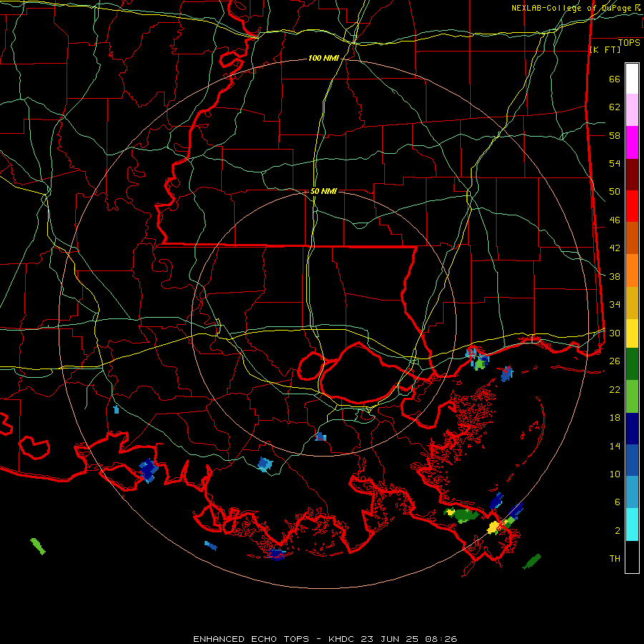Image resolution: width=644 pixels, height=644 pixels.
Task: Click the legend value 62
Action: coord(615,107)
